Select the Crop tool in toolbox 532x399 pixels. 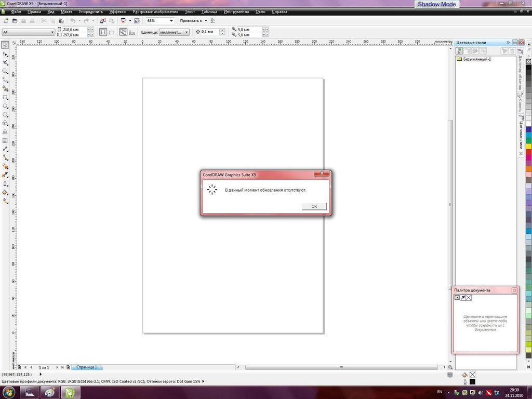[5, 62]
